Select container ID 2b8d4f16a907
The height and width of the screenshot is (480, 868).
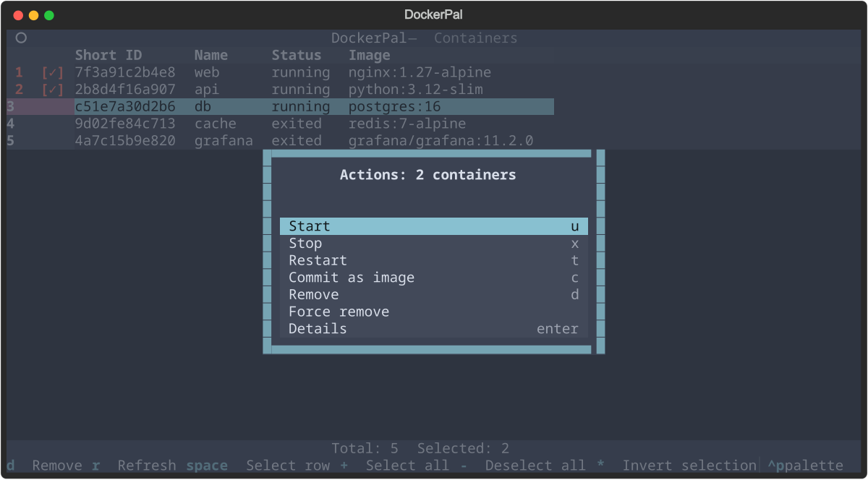point(125,90)
